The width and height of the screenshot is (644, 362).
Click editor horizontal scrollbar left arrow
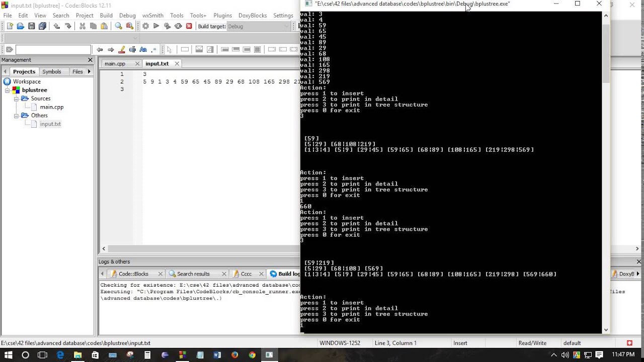point(104,248)
